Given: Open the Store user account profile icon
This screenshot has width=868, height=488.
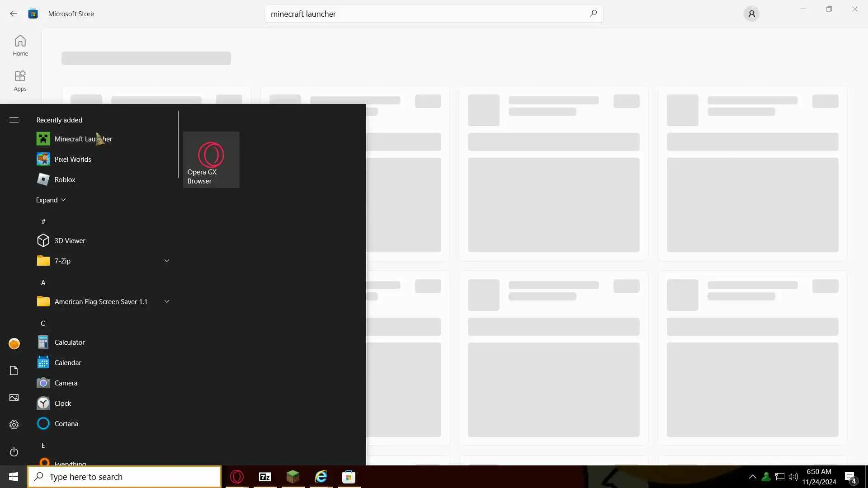Looking at the screenshot, I should pyautogui.click(x=751, y=14).
